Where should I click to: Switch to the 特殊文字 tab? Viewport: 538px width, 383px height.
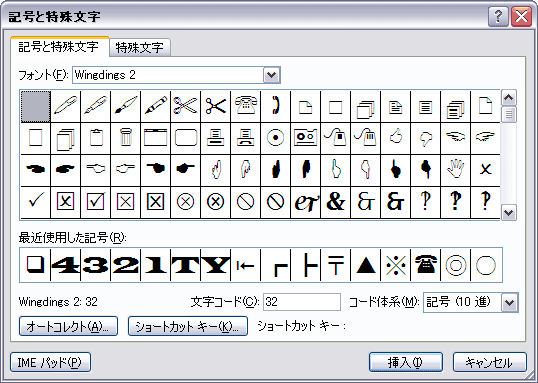(140, 48)
